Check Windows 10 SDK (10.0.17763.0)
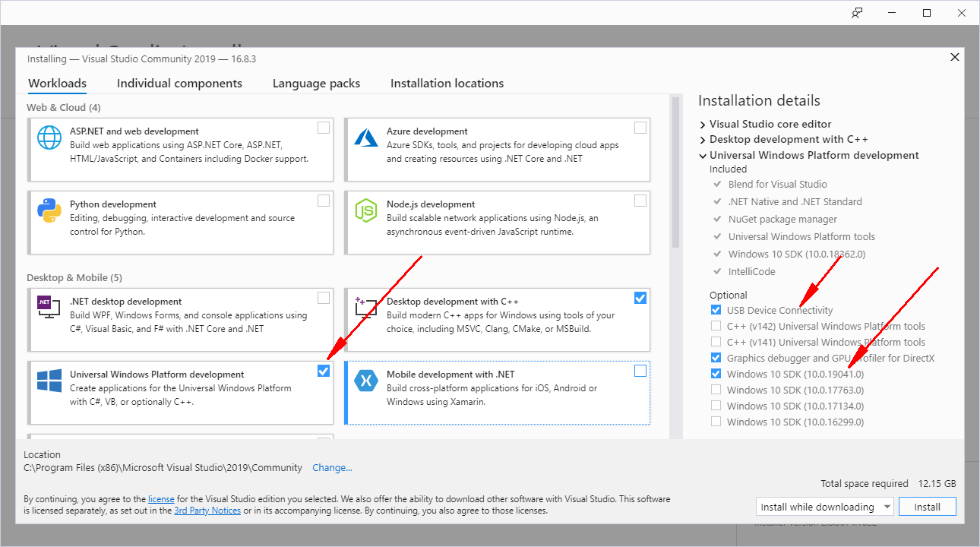 716,390
